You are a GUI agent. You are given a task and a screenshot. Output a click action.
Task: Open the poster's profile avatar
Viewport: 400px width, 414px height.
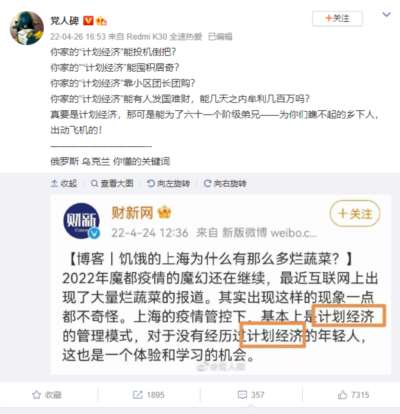(x=27, y=28)
